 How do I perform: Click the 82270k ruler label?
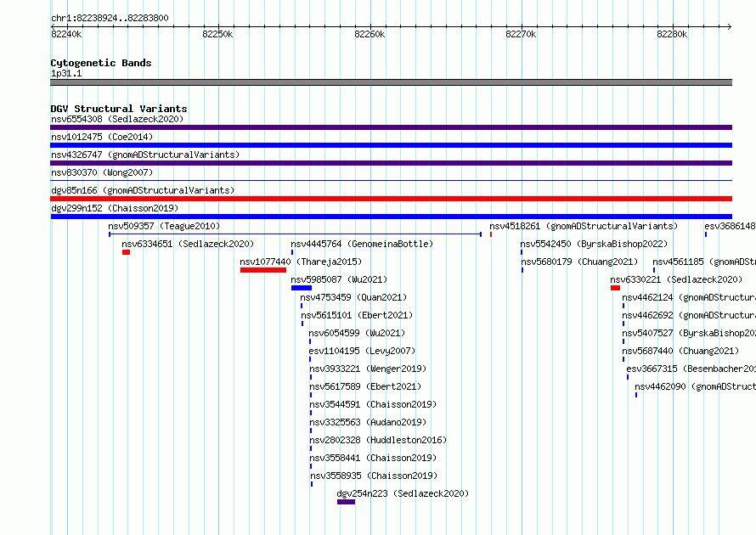[x=521, y=34]
